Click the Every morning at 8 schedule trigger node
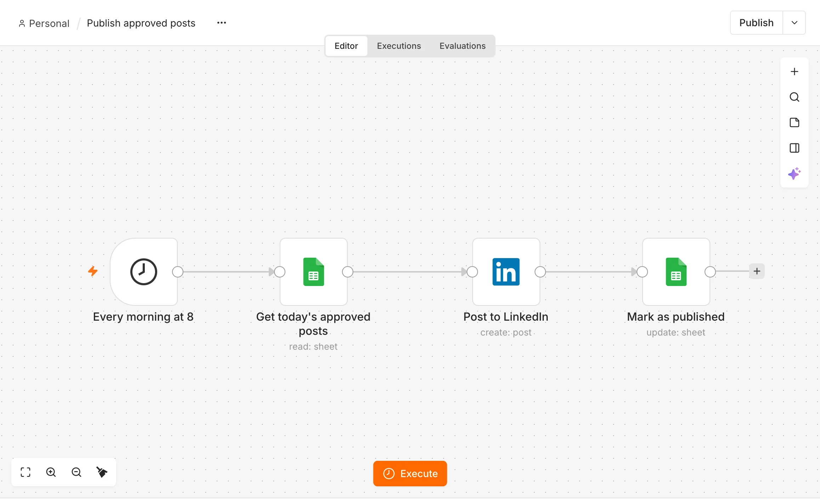The width and height of the screenshot is (820, 504). 144,272
